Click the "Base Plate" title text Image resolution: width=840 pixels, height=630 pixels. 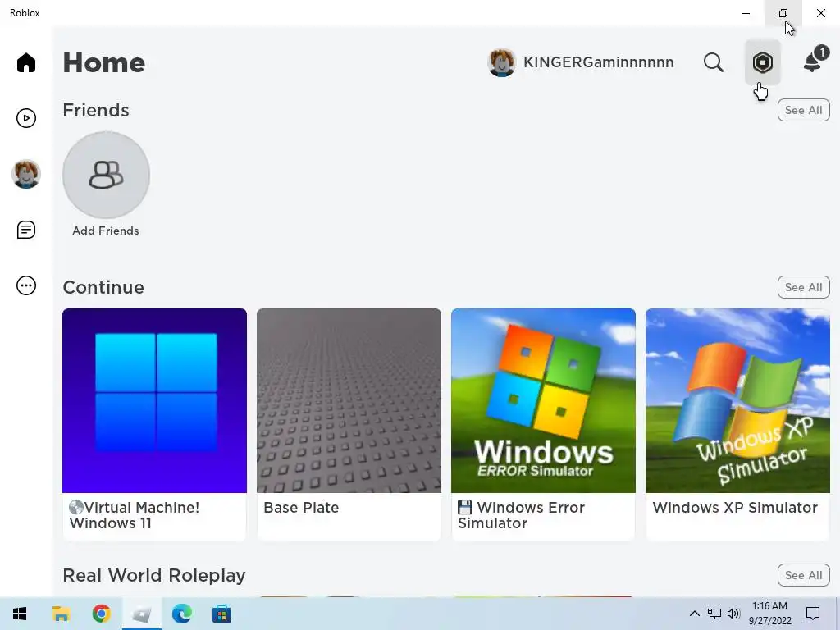tap(301, 507)
